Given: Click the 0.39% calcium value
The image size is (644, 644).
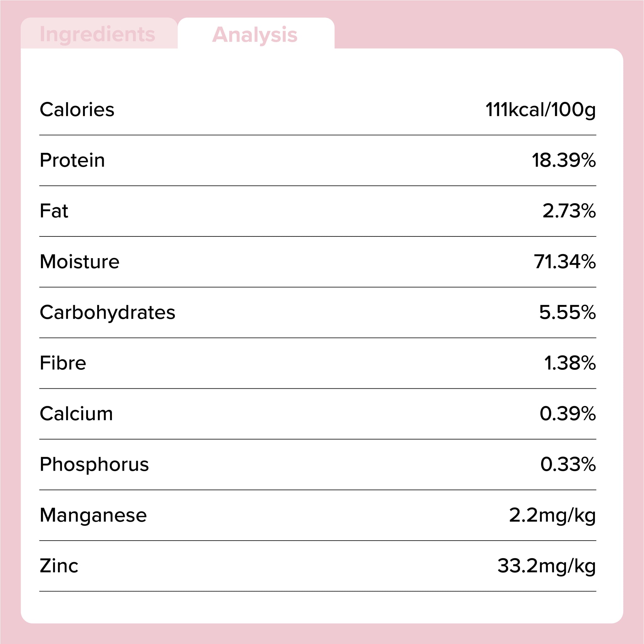Looking at the screenshot, I should pyautogui.click(x=567, y=414).
